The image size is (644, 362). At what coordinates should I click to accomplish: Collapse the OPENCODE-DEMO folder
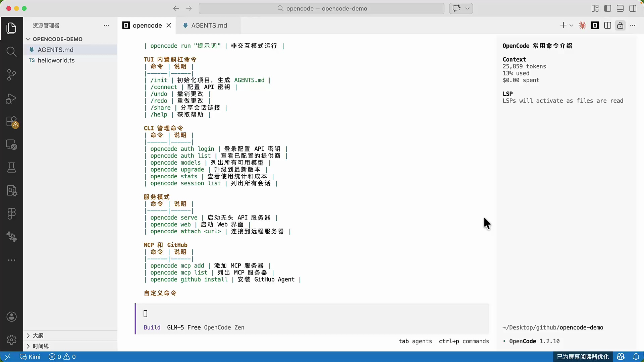tap(70, 39)
